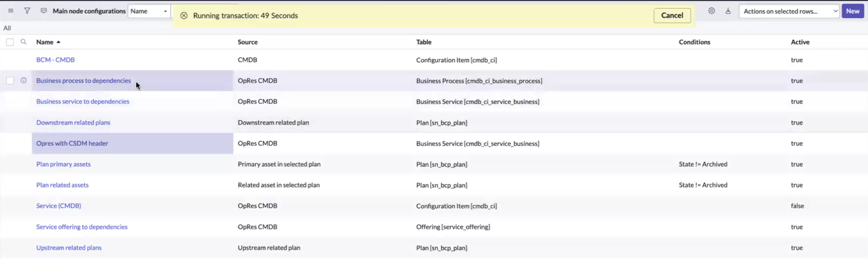Cancel the running transaction
This screenshot has width=868, height=259.
click(672, 15)
